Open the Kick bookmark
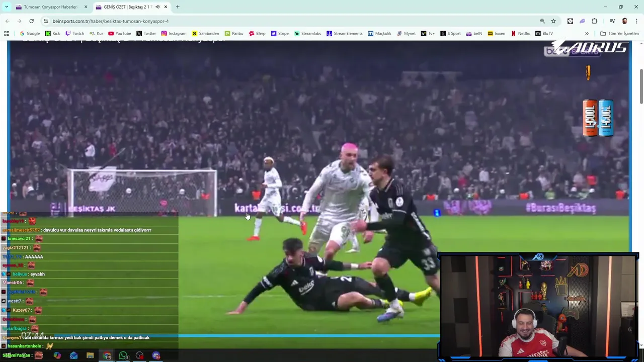644x362 pixels. point(53,34)
